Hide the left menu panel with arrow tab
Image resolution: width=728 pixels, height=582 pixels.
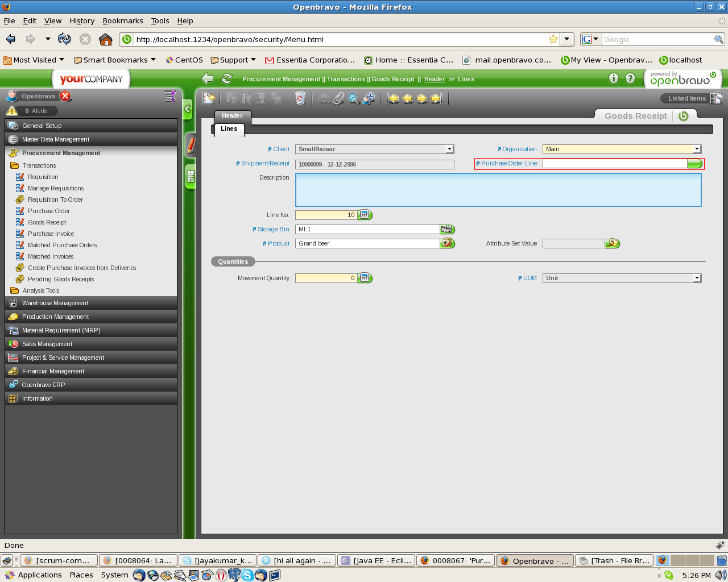[188, 109]
